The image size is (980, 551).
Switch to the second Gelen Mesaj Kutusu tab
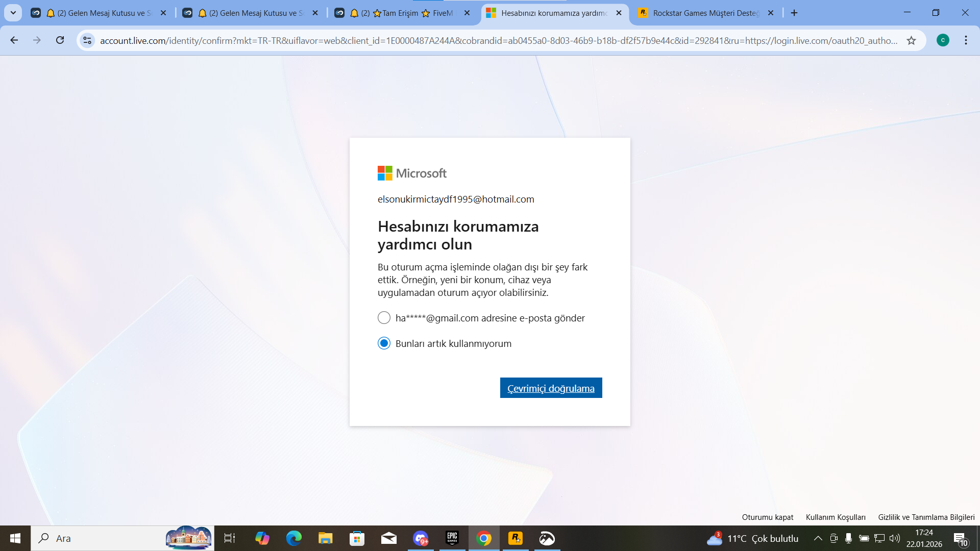pos(252,13)
